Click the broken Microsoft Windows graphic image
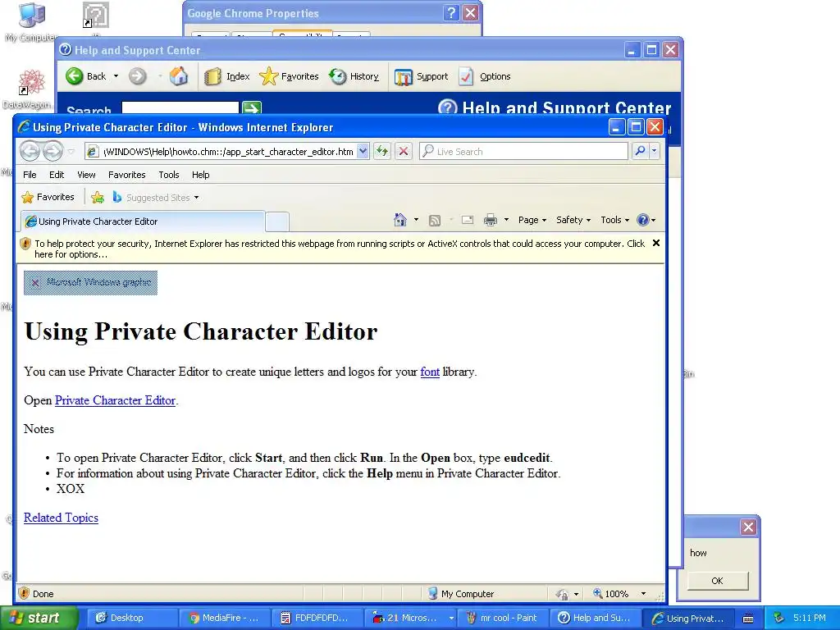Screen dimensions: 840x630 pyautogui.click(x=90, y=283)
